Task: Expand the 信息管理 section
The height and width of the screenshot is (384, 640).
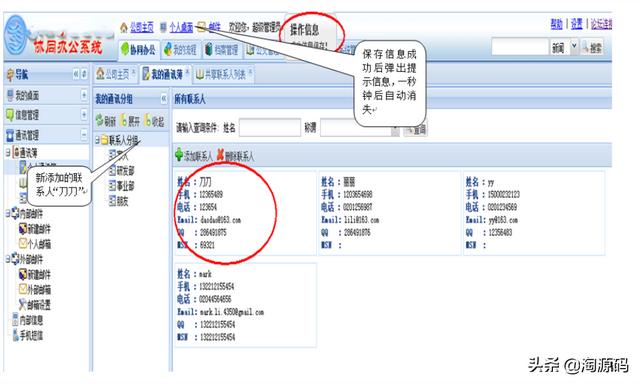Action: click(84, 115)
